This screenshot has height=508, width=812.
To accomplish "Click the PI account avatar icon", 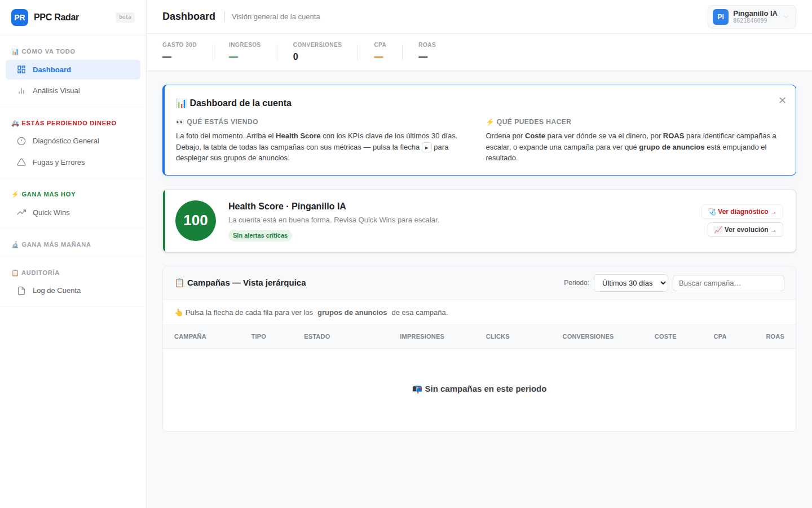I will [x=721, y=17].
